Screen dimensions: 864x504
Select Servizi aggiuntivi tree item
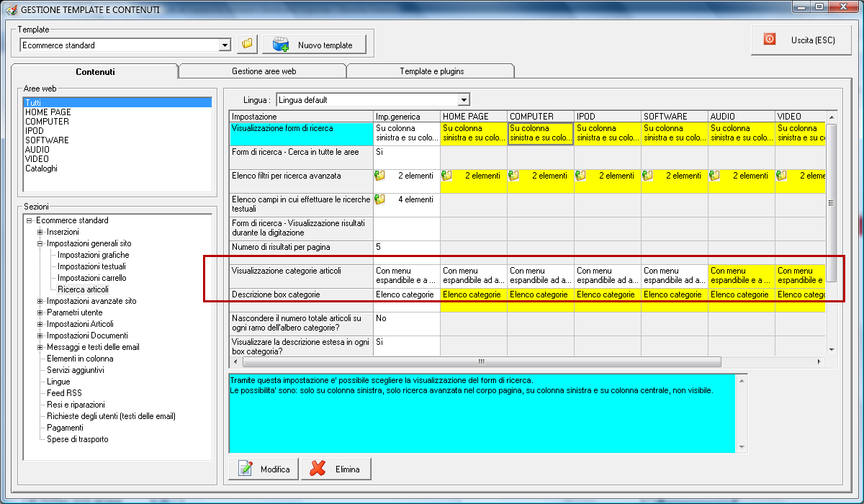click(x=76, y=370)
